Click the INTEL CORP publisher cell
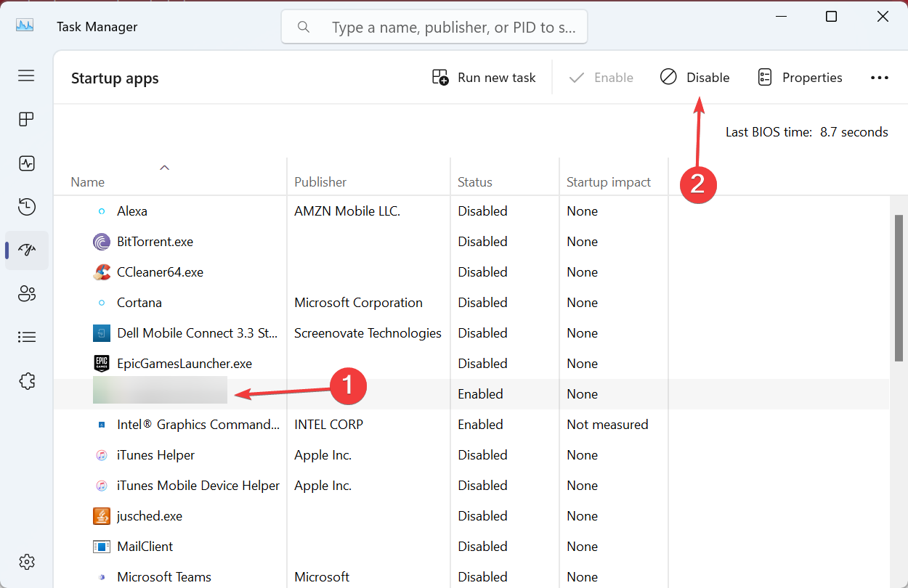Image resolution: width=908 pixels, height=588 pixels. 328,425
